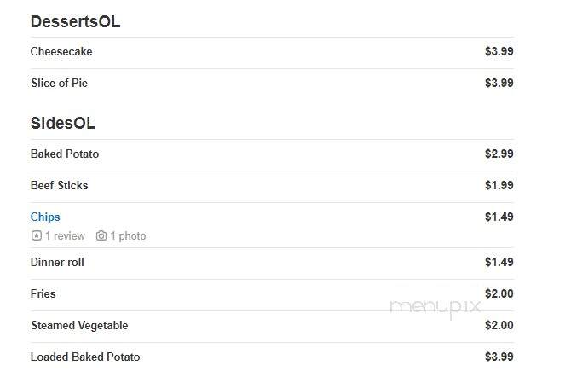Select the Loaded Baked Potato item
The image size is (588, 377).
[x=85, y=357]
